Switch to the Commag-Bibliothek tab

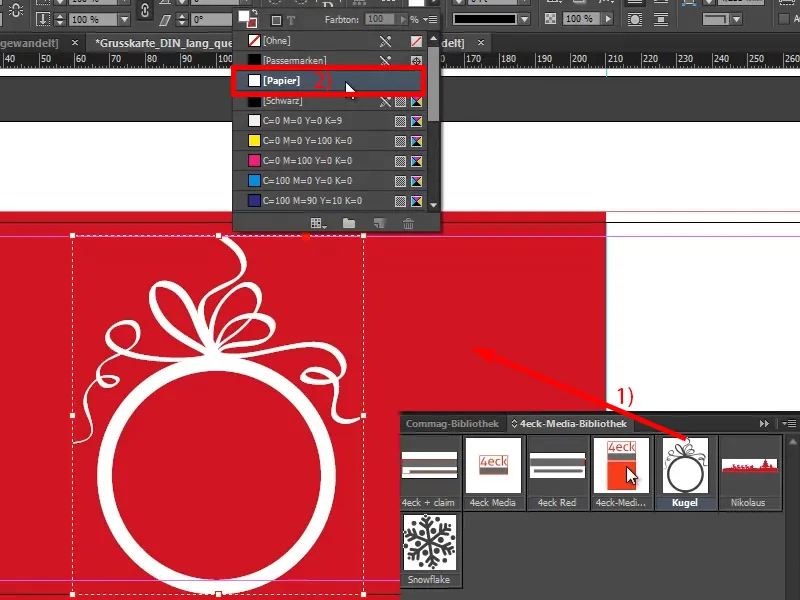452,423
